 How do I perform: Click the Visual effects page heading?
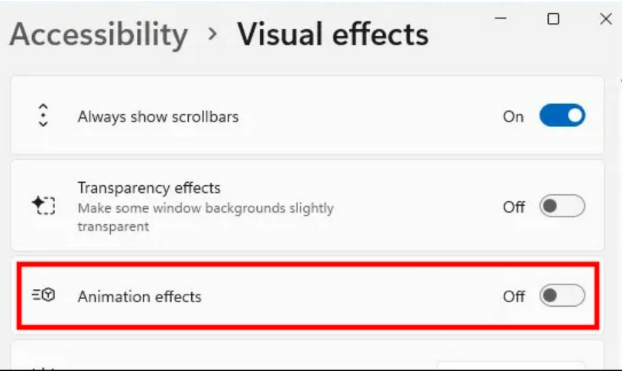click(333, 34)
